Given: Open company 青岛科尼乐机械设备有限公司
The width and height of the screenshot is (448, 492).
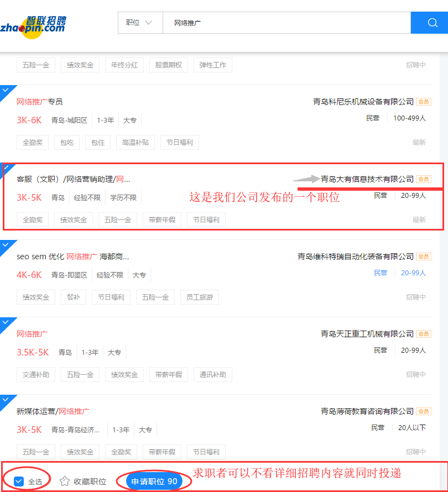Looking at the screenshot, I should (x=363, y=102).
